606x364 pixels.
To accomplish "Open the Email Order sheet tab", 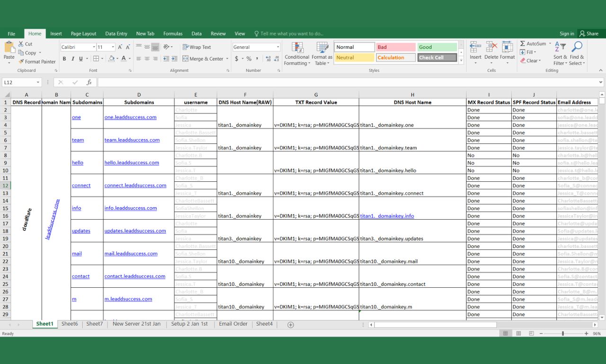I will tap(232, 324).
